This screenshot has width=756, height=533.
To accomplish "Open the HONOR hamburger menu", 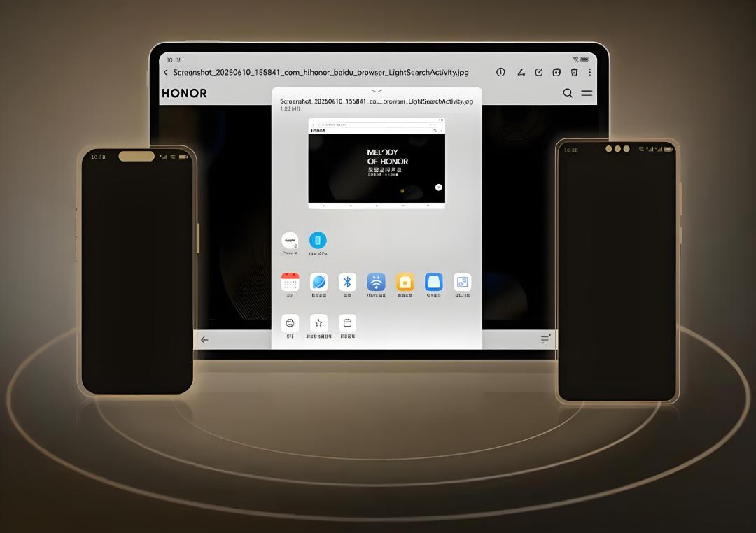I will click(x=587, y=93).
